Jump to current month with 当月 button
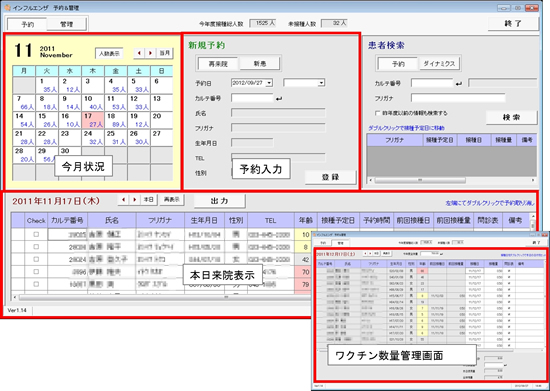Screen dimensions: 550x391 point(165,53)
